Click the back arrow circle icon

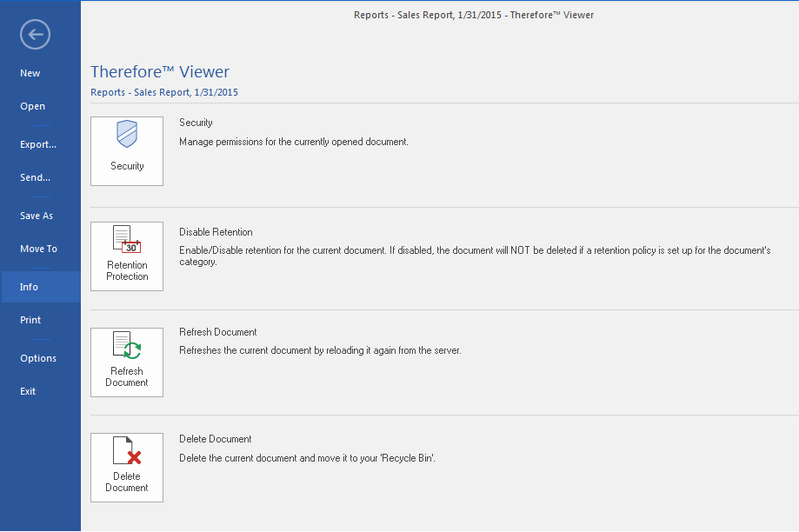pos(35,35)
